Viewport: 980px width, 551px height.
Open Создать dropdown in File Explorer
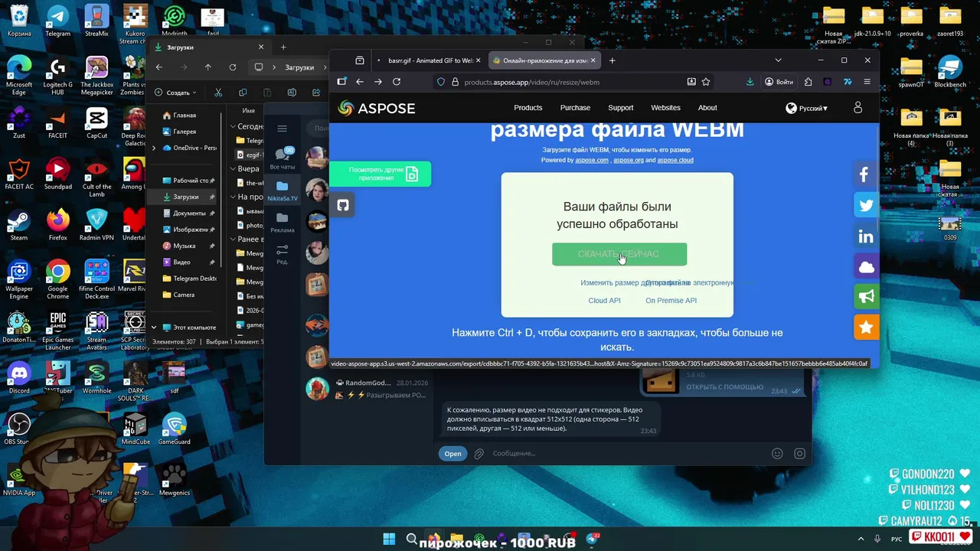176,93
